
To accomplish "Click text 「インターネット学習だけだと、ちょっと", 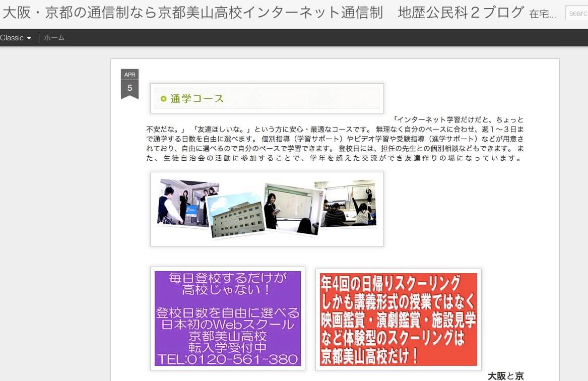I will pos(458,119).
